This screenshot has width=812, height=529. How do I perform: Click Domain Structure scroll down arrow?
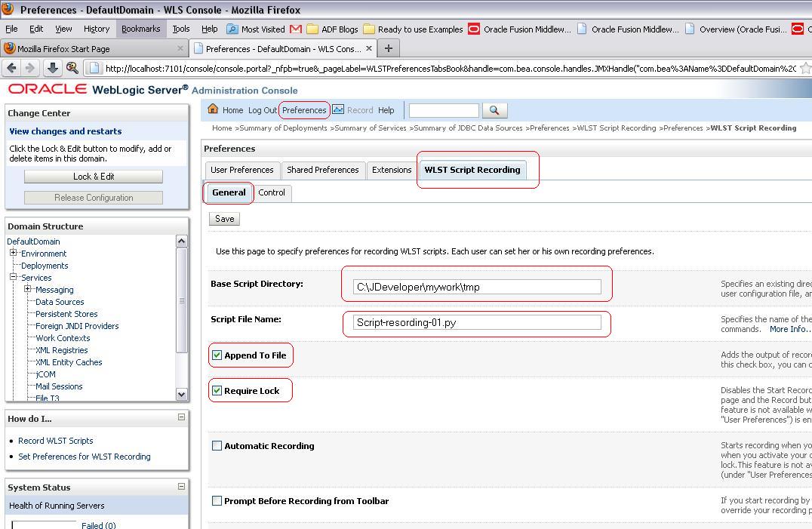pos(181,395)
